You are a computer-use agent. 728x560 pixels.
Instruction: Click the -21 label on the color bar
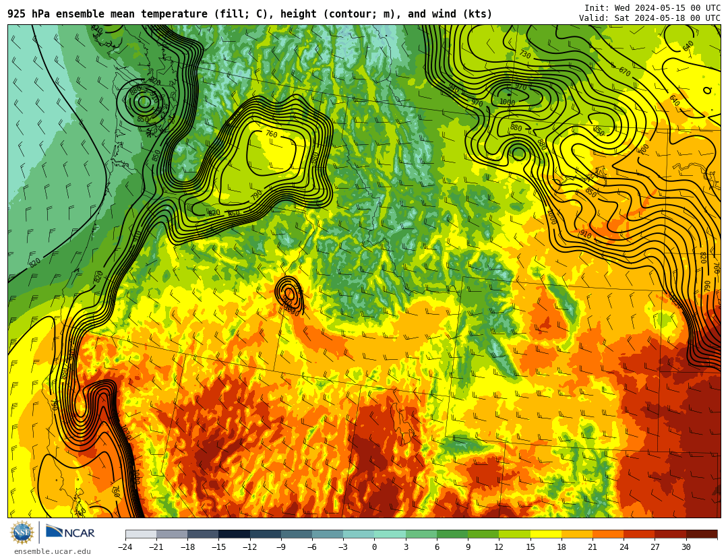[x=156, y=547]
